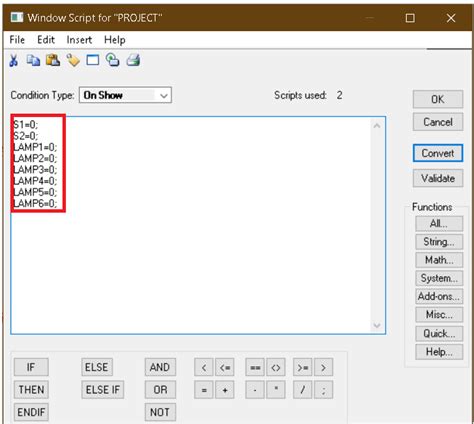
Task: Insert the minus operator
Action: tap(255, 390)
